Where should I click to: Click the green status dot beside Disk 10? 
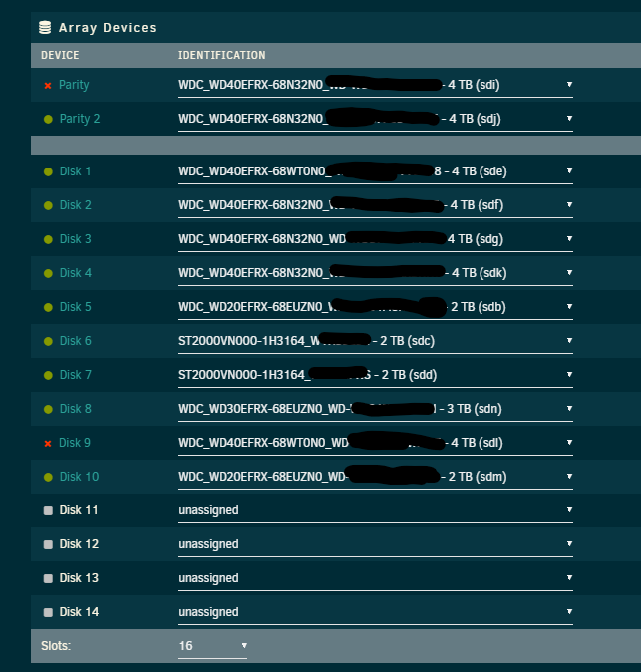coord(48,477)
